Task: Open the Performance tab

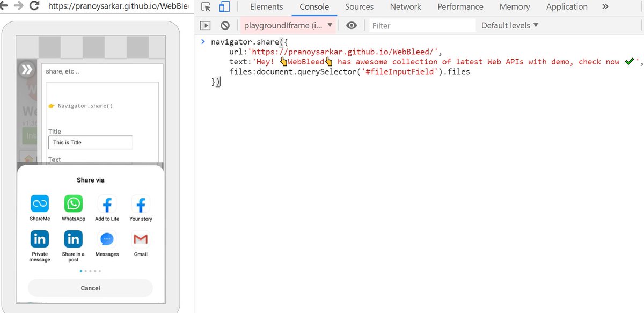Action: (460, 7)
